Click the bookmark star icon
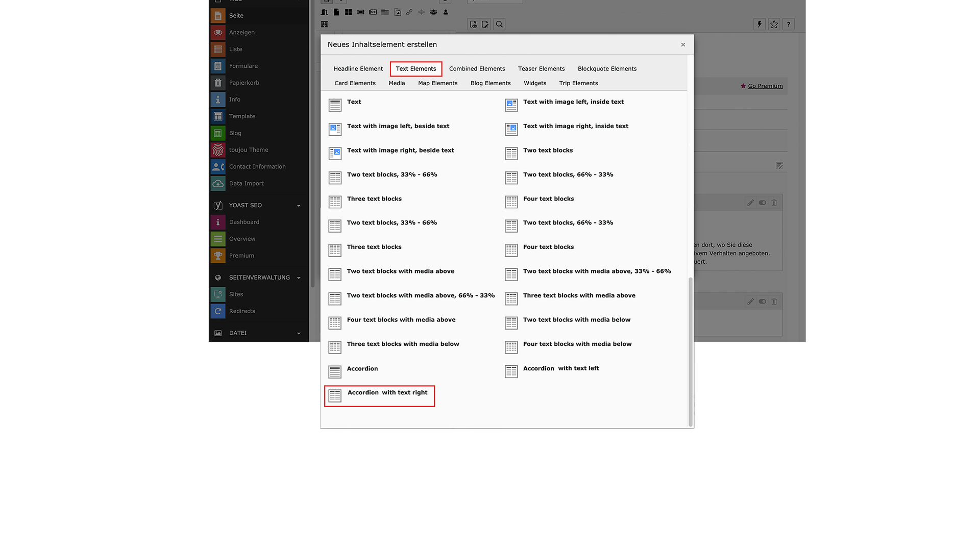 [x=774, y=24]
